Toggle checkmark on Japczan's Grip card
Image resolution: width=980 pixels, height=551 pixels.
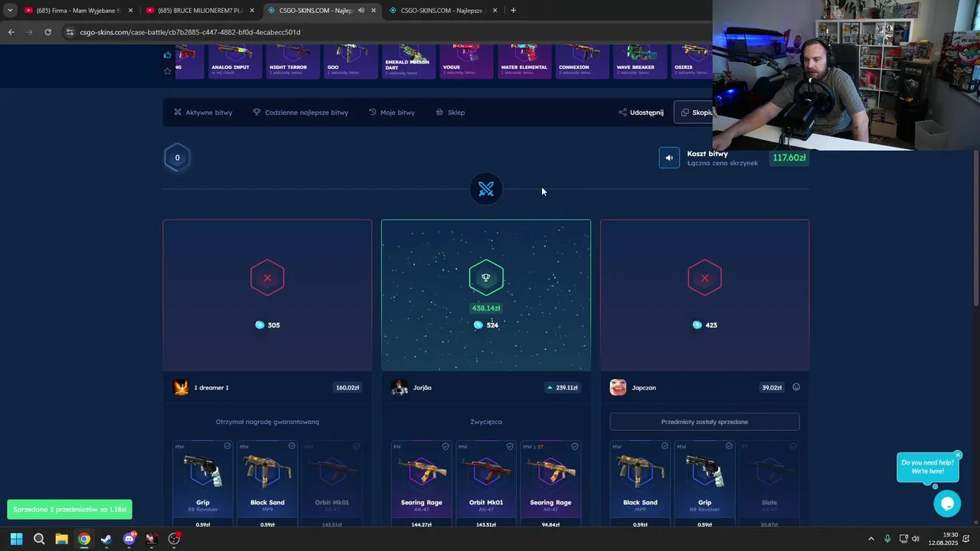pos(729,446)
